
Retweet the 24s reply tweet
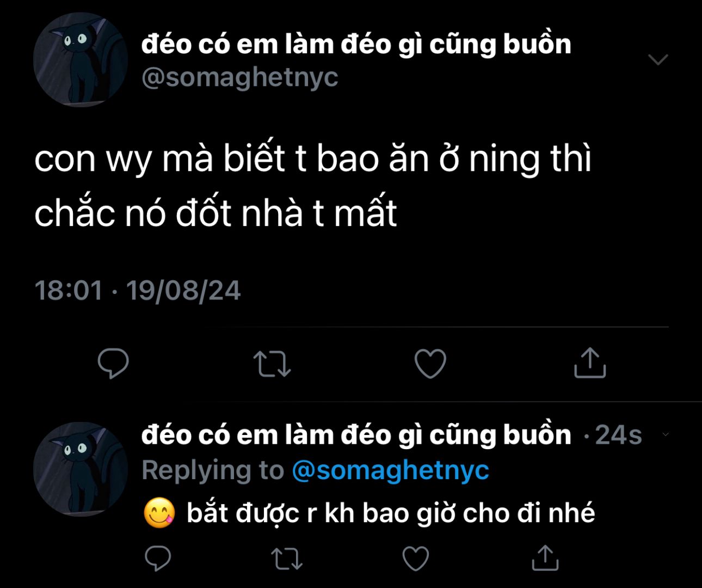(287, 559)
